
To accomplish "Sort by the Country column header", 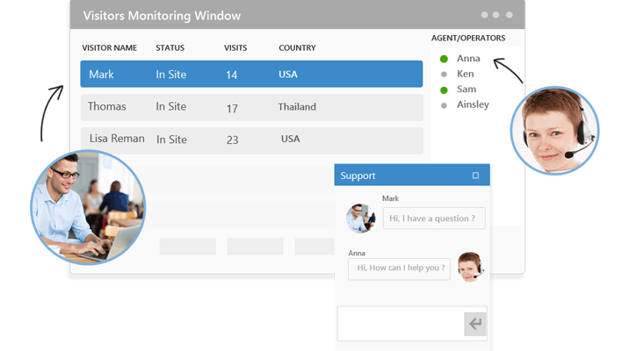I will [x=297, y=47].
